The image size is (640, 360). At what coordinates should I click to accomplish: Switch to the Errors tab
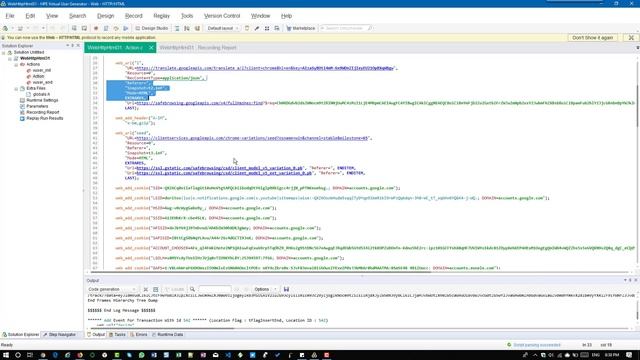[139, 335]
